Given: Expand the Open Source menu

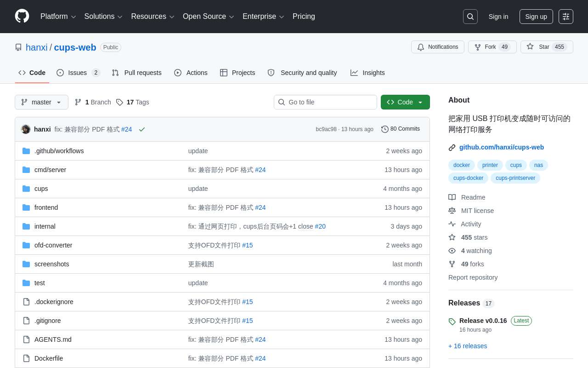Looking at the screenshot, I should click(x=208, y=17).
